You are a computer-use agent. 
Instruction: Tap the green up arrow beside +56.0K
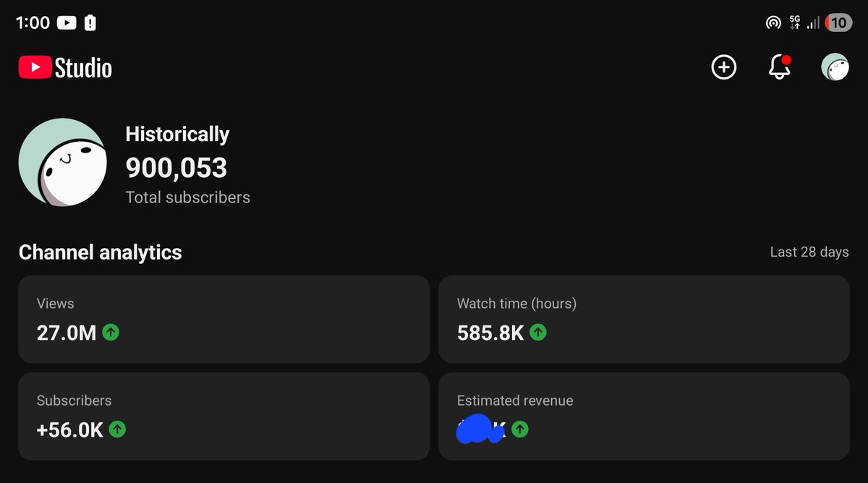[117, 429]
